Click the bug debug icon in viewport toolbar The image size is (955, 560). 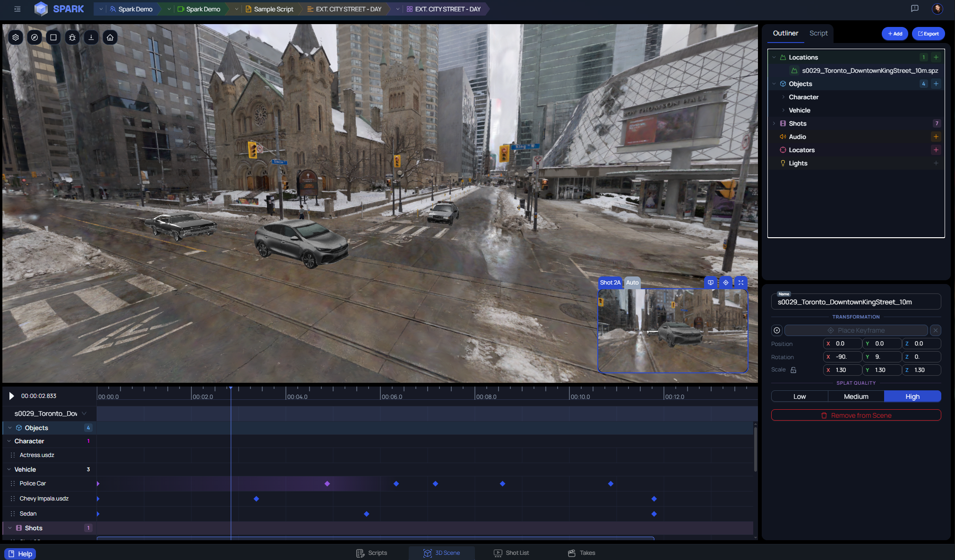coord(72,37)
